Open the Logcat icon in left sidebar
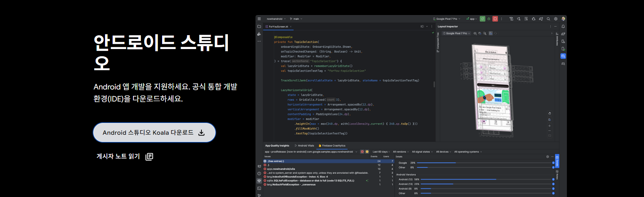The image size is (644, 197). [259, 166]
